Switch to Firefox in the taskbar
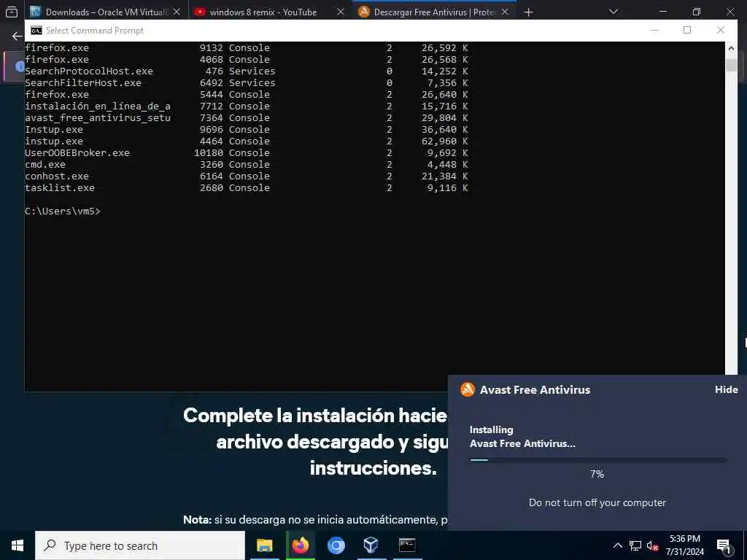This screenshot has height=560, width=747. pyautogui.click(x=300, y=545)
